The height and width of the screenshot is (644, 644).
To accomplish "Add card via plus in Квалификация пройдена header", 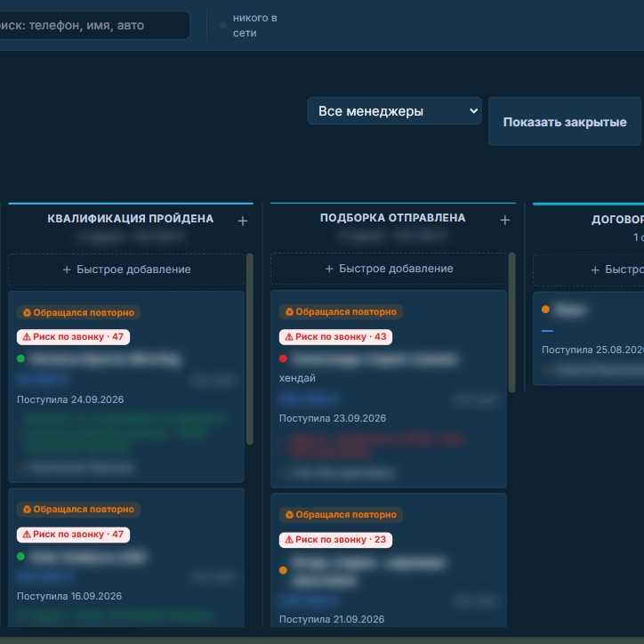I will tap(243, 221).
